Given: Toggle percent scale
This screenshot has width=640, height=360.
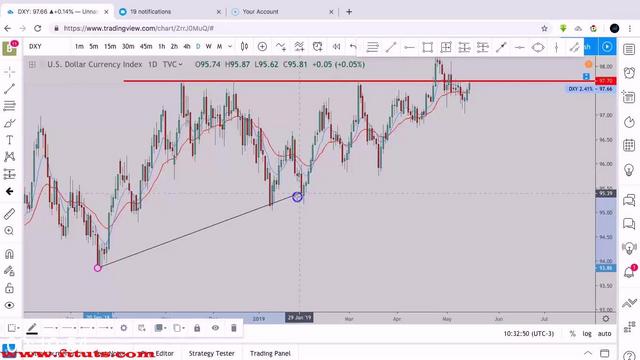Looking at the screenshot, I should (573, 333).
